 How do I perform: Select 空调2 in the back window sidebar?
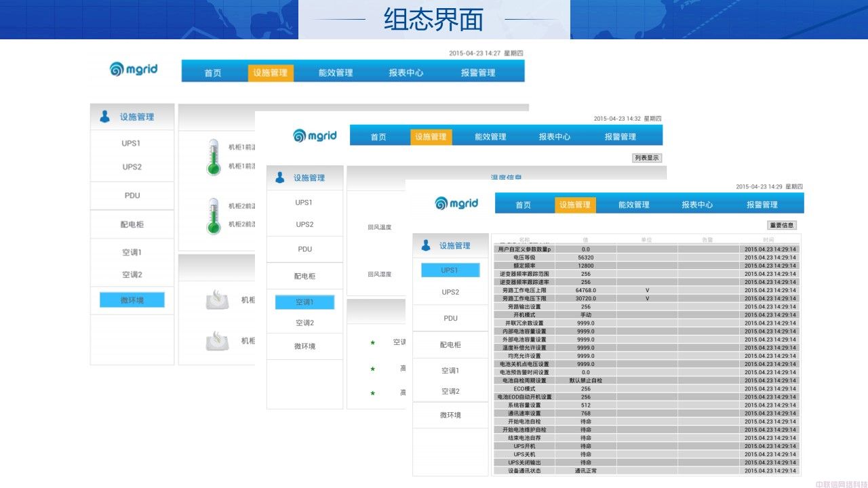click(x=132, y=274)
